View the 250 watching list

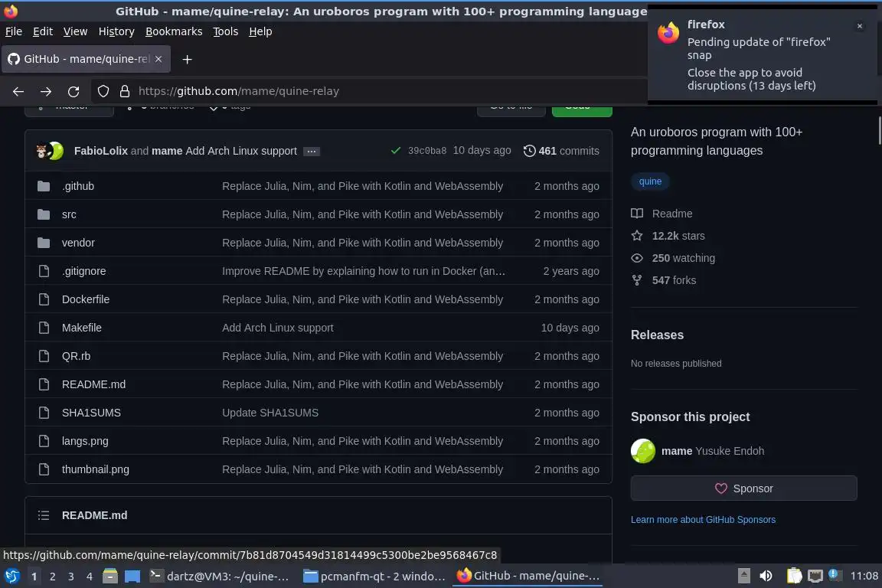673,258
